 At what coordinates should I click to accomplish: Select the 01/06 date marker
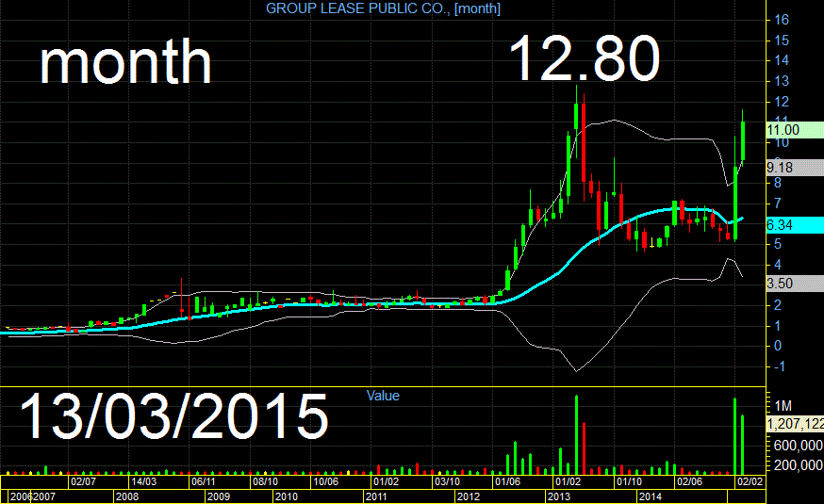tap(507, 481)
